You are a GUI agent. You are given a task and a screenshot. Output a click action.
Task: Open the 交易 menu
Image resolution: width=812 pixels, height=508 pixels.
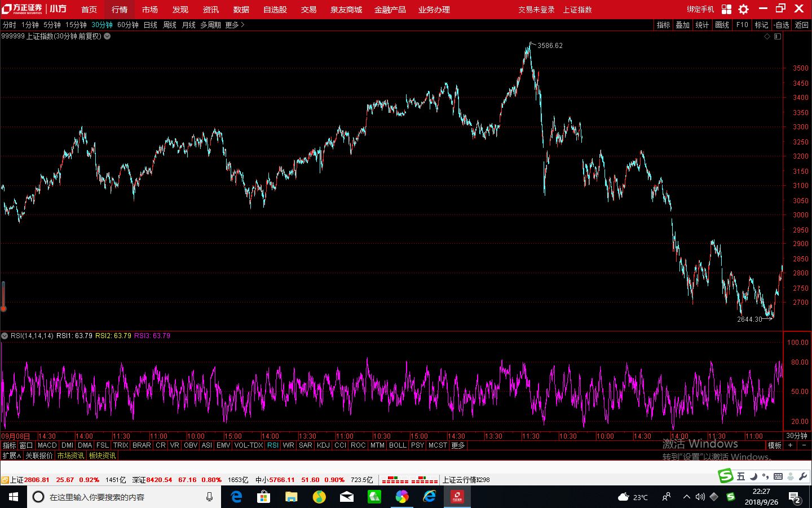click(x=309, y=10)
